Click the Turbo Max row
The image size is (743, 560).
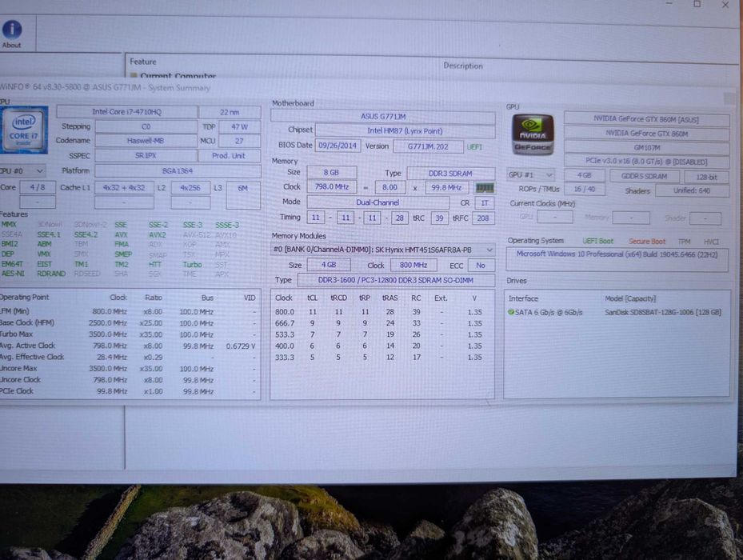click(x=129, y=334)
